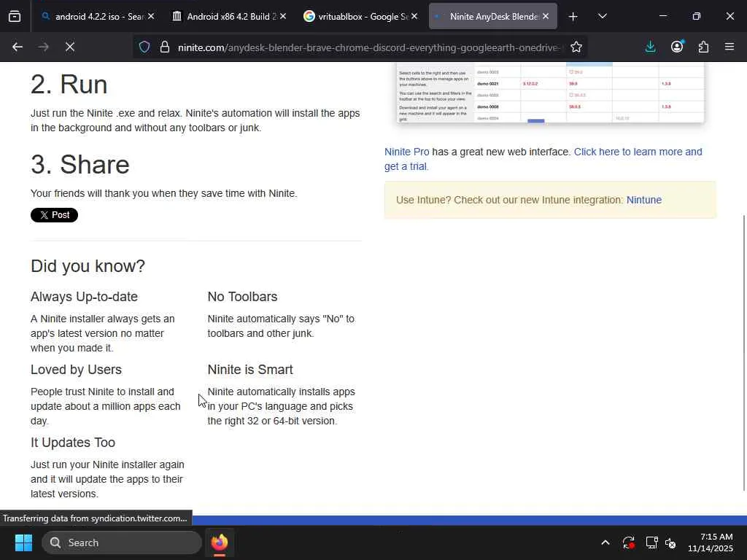Open a new tab with plus button
The height and width of the screenshot is (560, 747).
pyautogui.click(x=573, y=17)
